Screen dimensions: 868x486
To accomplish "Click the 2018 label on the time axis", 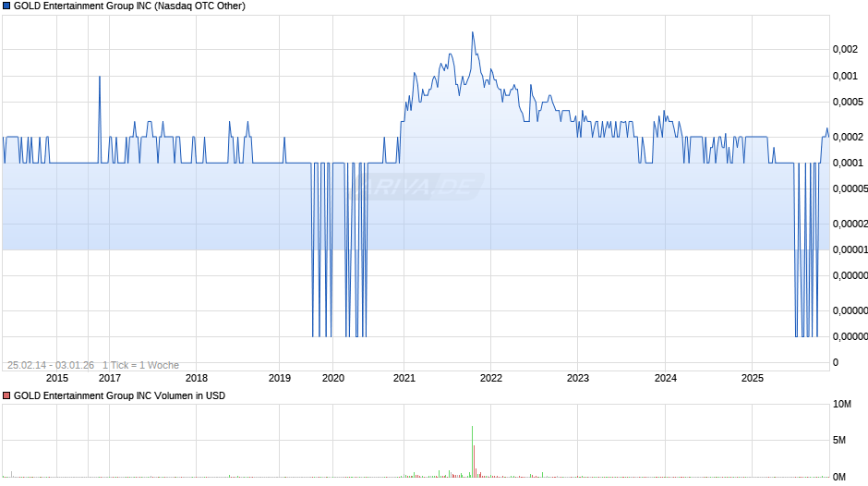I will point(197,378).
